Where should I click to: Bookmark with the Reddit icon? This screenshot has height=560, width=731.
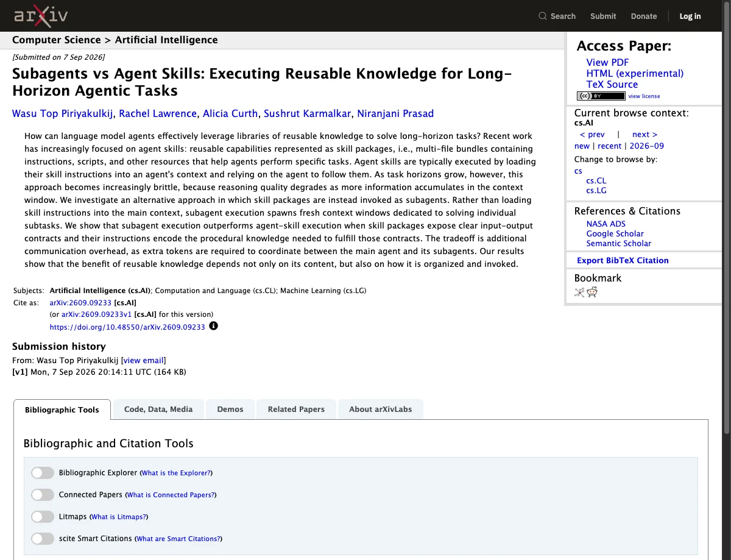592,292
